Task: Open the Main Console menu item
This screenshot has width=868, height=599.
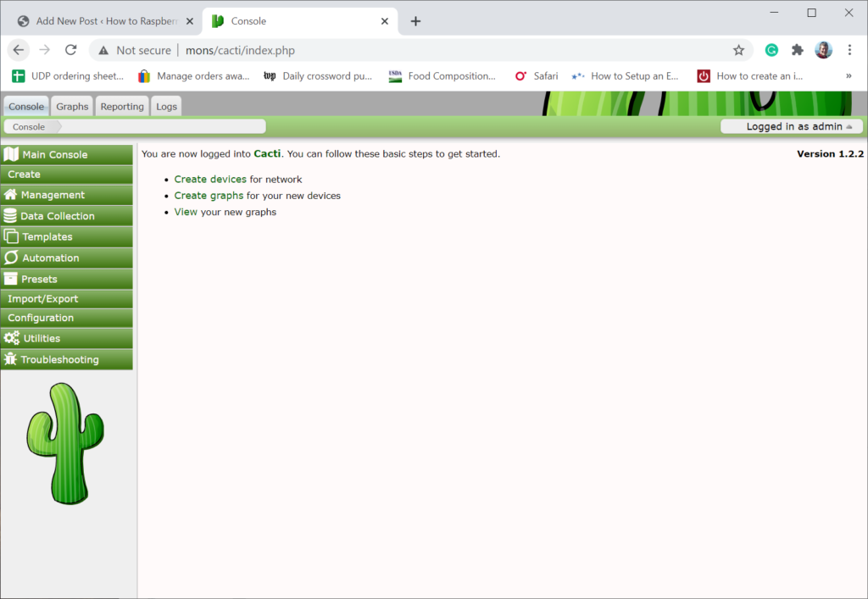Action: pos(67,154)
